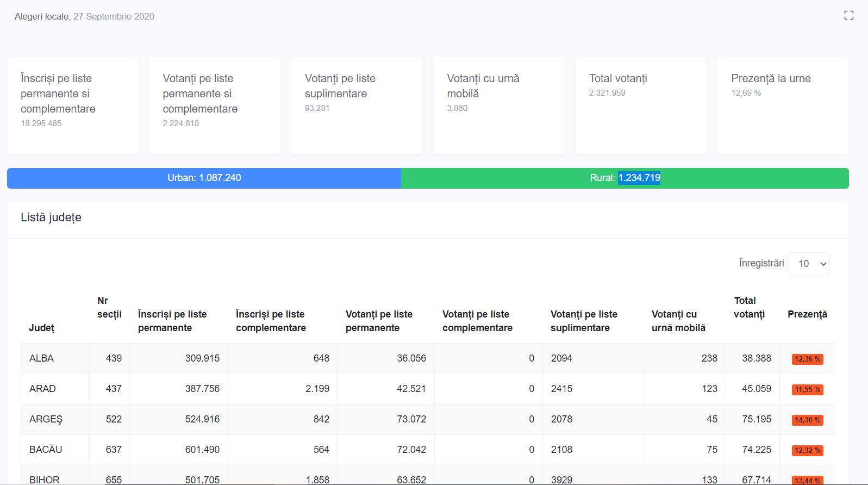Image resolution: width=868 pixels, height=485 pixels.
Task: Click the Alegeri locale title text
Action: tap(42, 16)
